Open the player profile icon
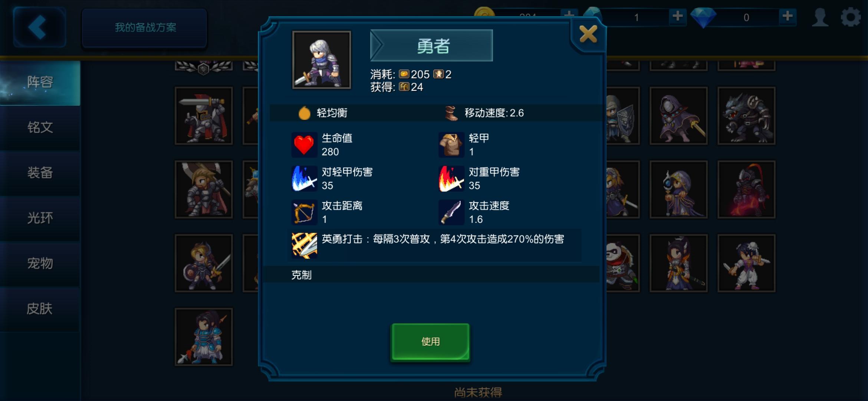868x401 pixels. coord(820,17)
